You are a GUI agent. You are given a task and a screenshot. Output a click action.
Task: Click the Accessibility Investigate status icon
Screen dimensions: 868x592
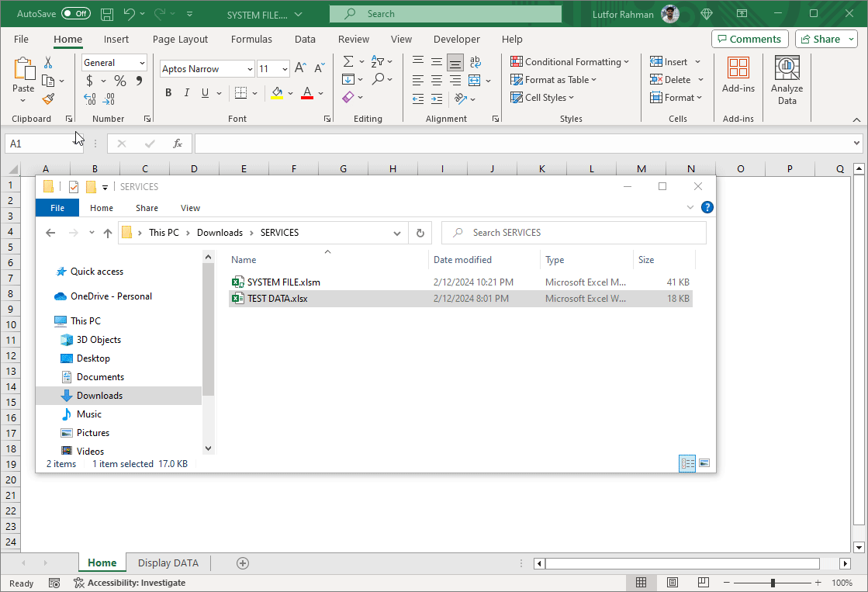(x=79, y=583)
